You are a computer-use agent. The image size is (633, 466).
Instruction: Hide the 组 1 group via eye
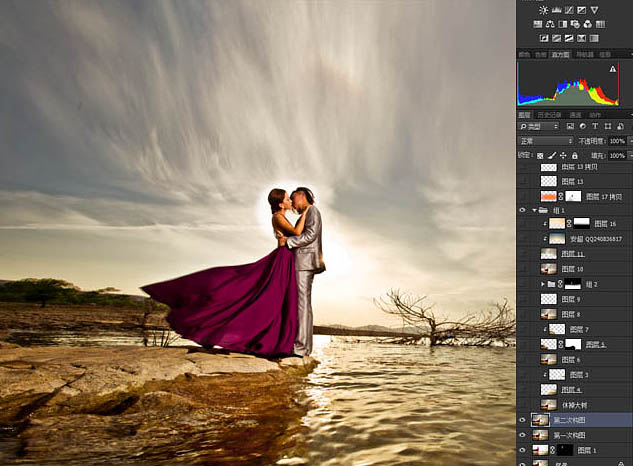pos(522,210)
